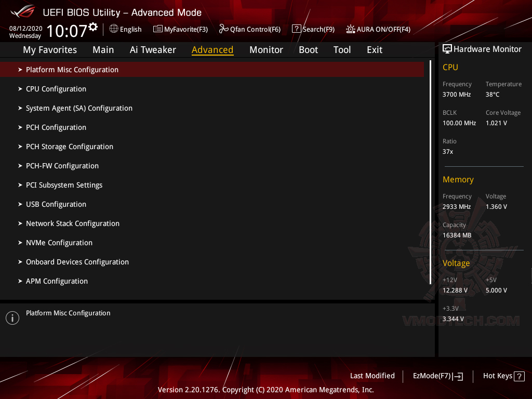Open Search(F9) label
This screenshot has height=399, width=532.
tap(318, 30)
